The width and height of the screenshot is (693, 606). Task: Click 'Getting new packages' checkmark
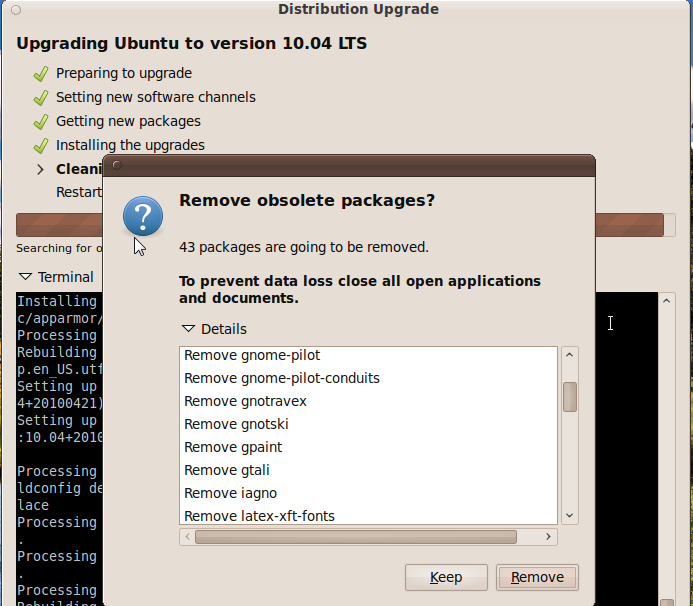[41, 121]
